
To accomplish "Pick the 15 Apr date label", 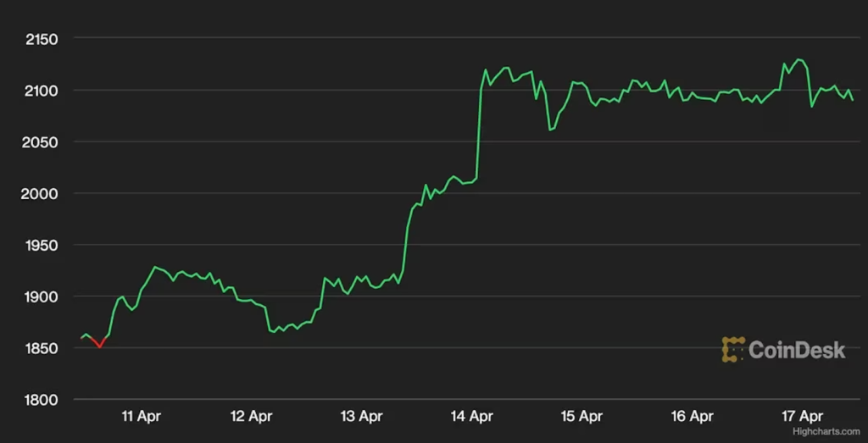I will tap(581, 416).
